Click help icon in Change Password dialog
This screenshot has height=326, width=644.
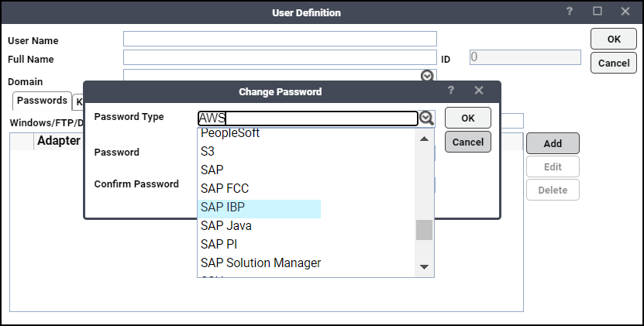tap(450, 91)
